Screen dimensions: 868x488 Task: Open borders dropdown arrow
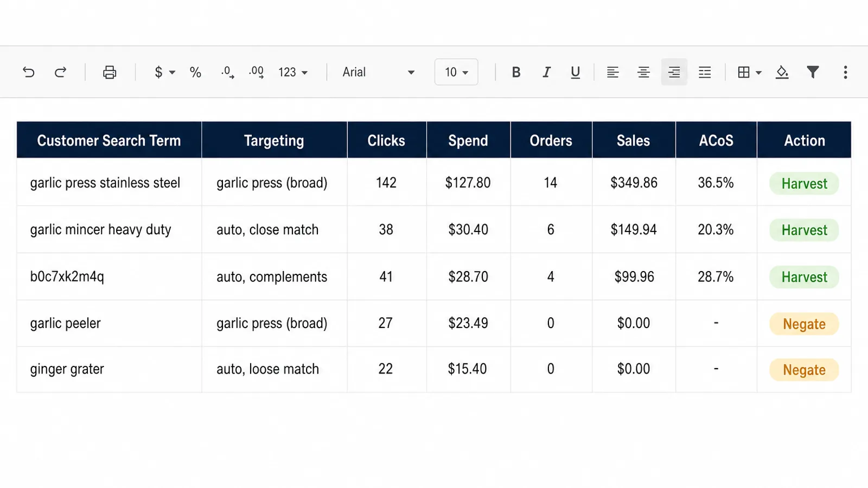click(758, 73)
